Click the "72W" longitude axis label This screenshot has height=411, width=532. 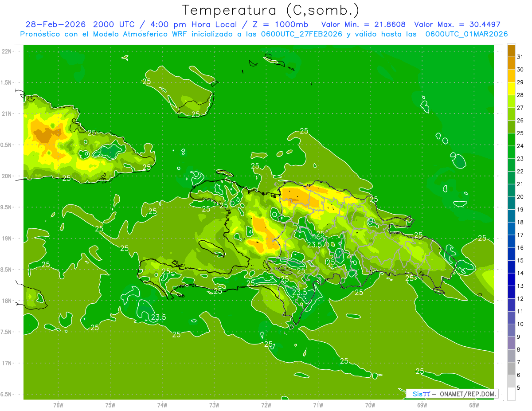(x=266, y=405)
